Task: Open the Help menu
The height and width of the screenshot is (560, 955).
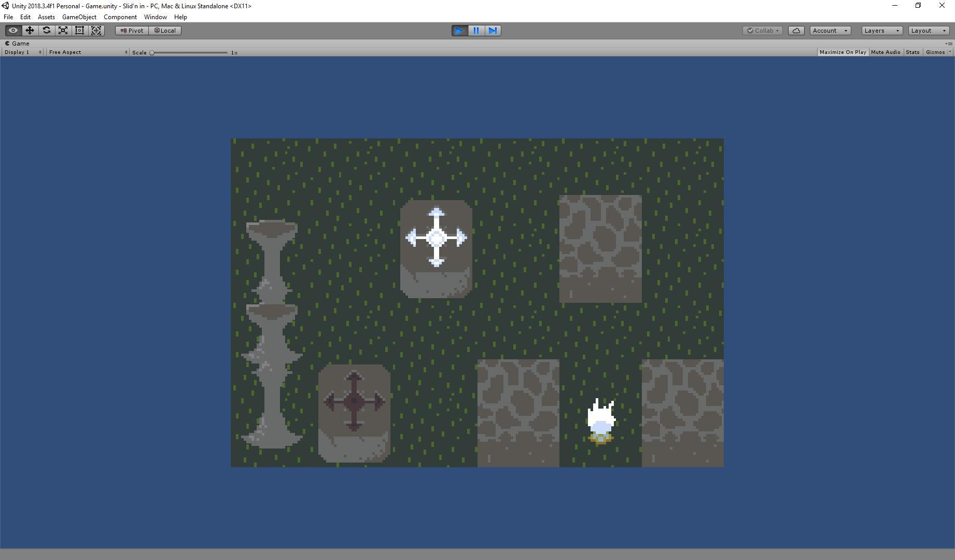Action: [x=180, y=17]
